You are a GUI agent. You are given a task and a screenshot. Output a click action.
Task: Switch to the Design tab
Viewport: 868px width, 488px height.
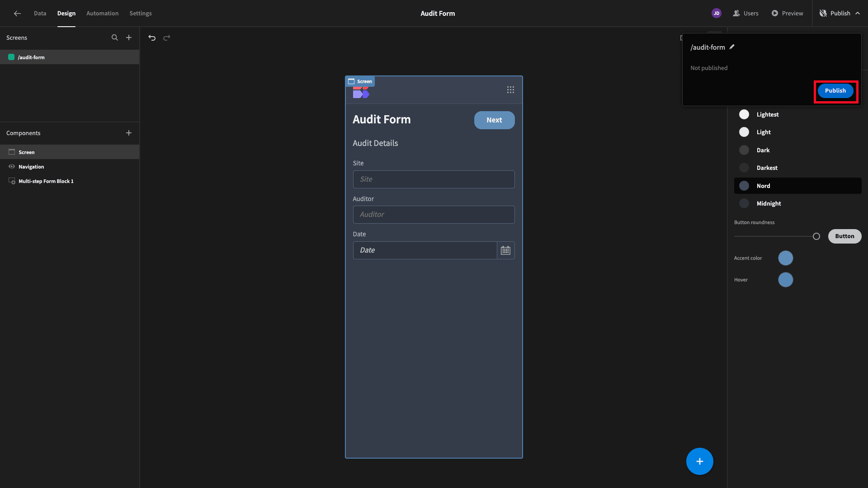point(66,14)
